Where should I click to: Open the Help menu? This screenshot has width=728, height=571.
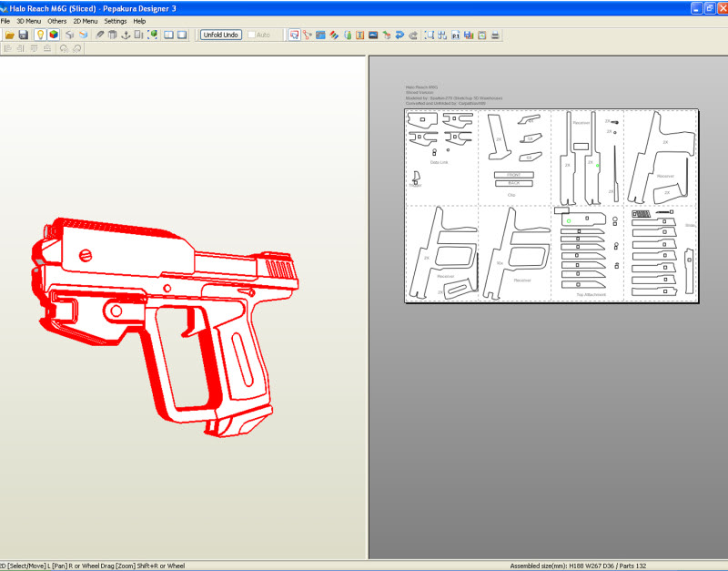(139, 21)
